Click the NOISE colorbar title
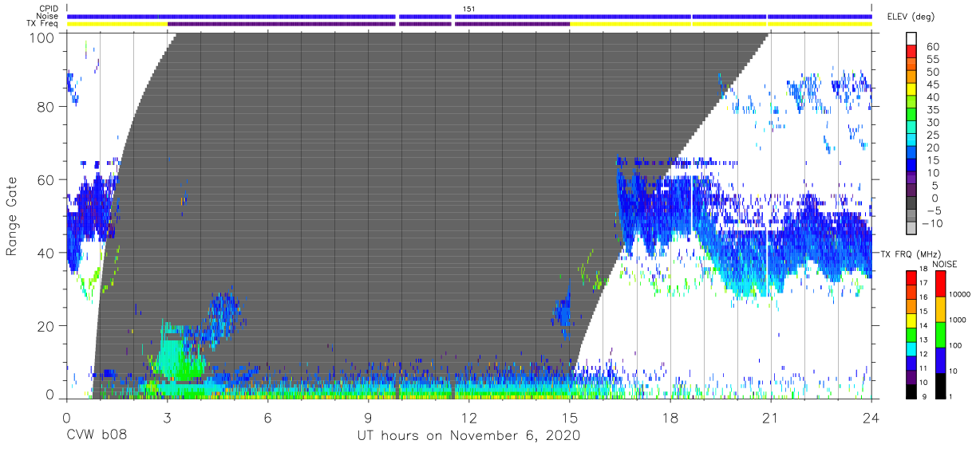The image size is (980, 452). point(944,264)
